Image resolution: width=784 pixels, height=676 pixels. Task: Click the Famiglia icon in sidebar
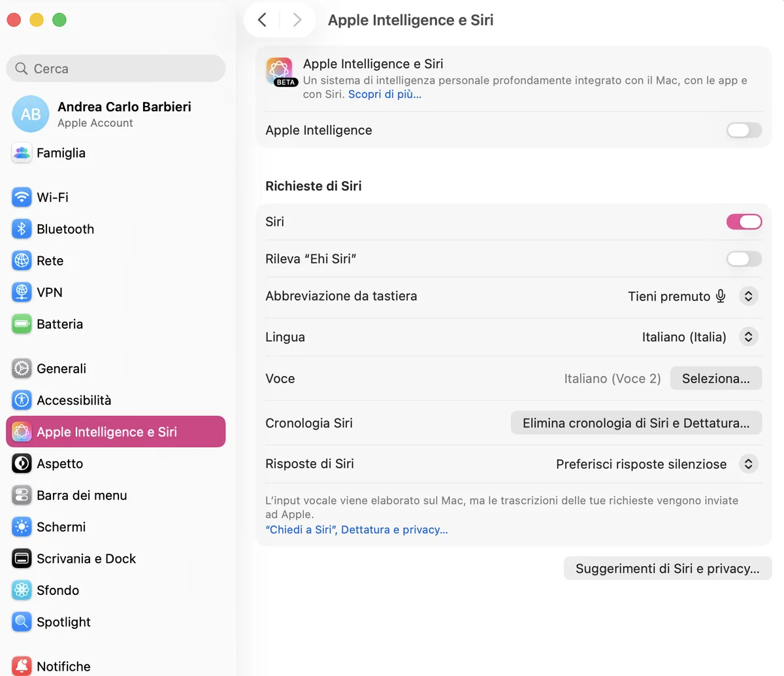pos(22,153)
